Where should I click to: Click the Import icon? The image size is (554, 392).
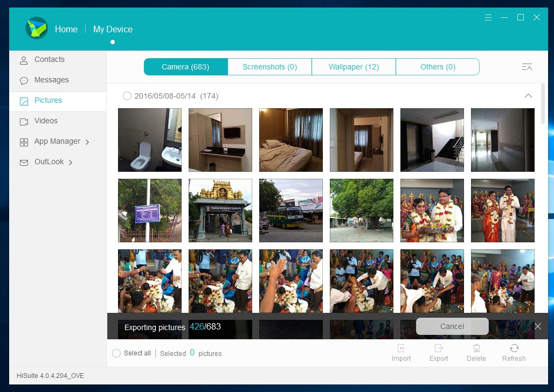[x=401, y=348]
